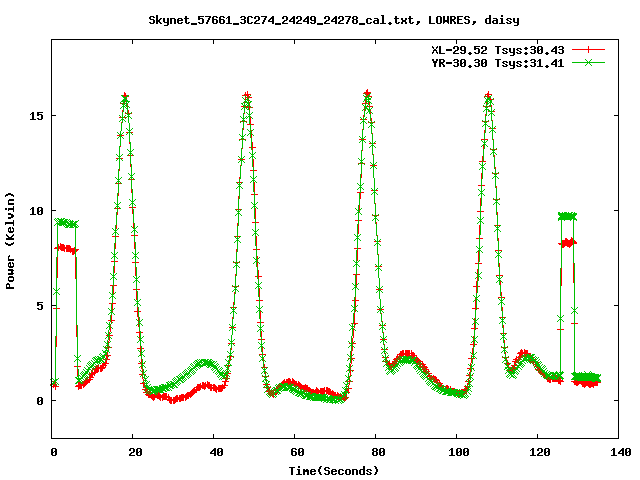The image size is (640, 480).
Task: Select legend entry YR-30.30 Tsys:31.41
Action: [498, 63]
